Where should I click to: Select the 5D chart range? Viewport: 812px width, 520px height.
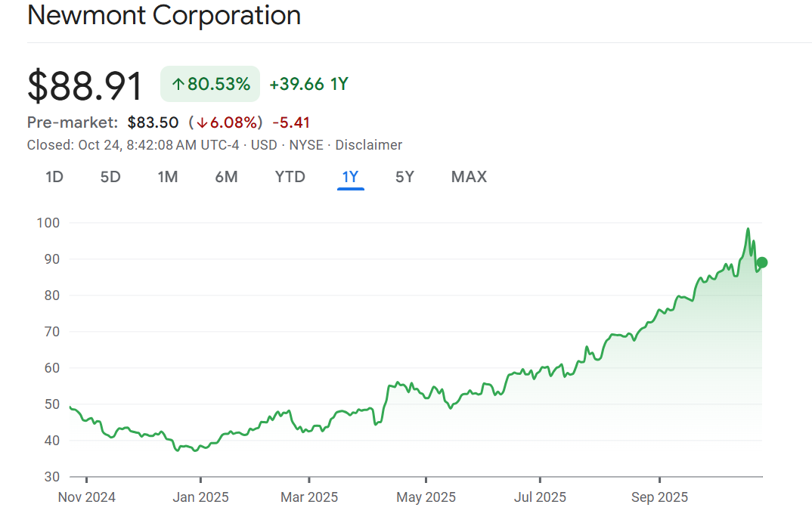[x=110, y=177]
